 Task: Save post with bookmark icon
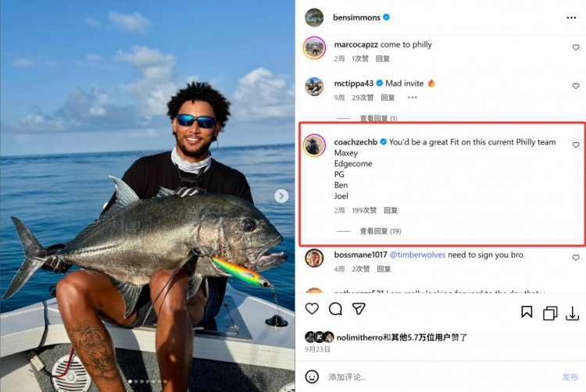pyautogui.click(x=527, y=312)
